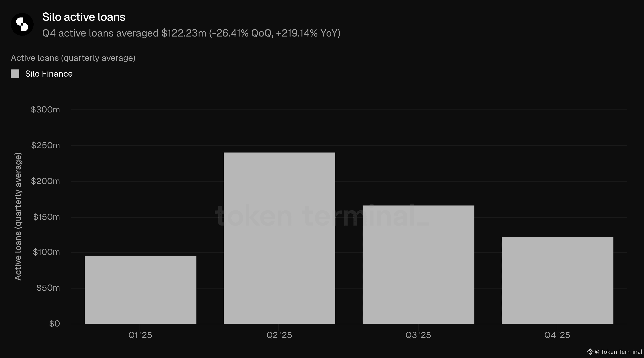The width and height of the screenshot is (644, 358).
Task: Select the Q1 '25 bar
Action: click(x=140, y=290)
